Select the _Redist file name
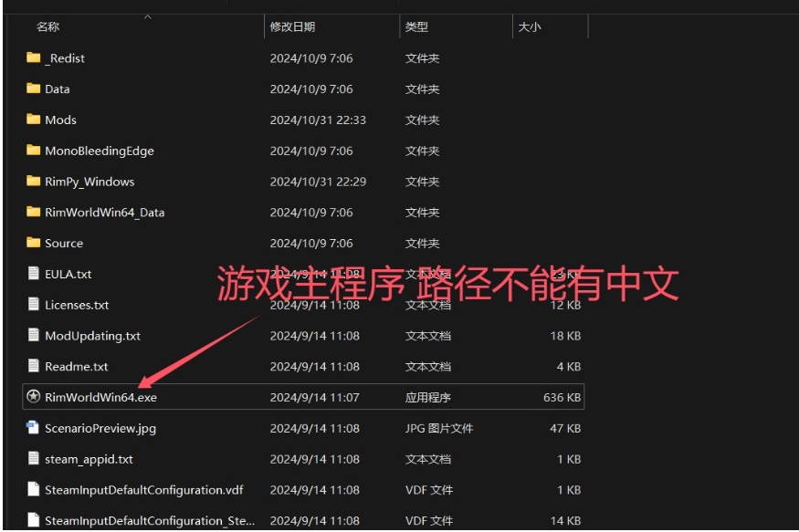 pyautogui.click(x=65, y=58)
